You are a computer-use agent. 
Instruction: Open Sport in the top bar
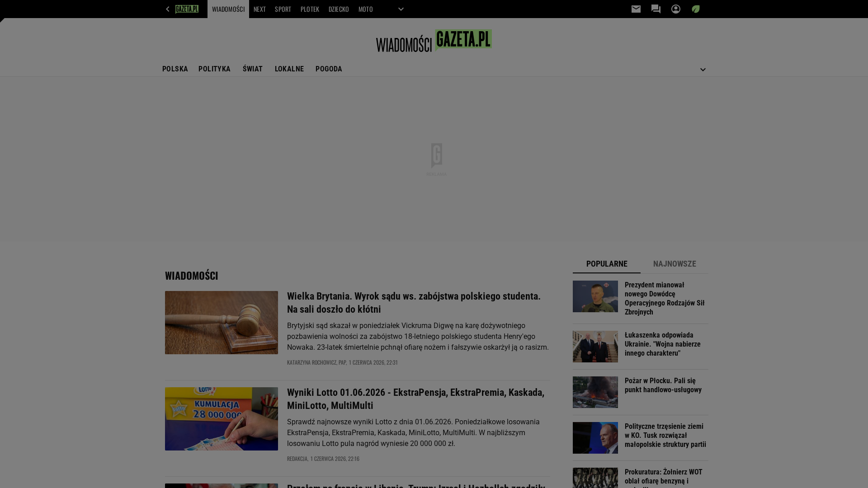pos(283,9)
